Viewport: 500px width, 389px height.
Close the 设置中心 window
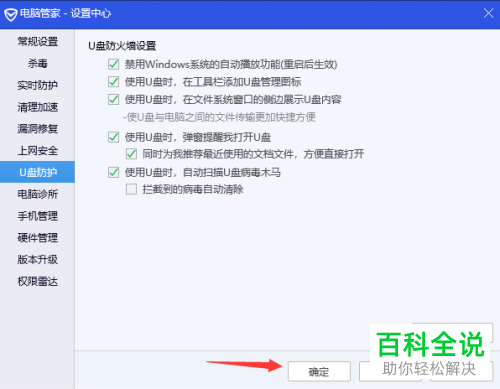[x=488, y=13]
